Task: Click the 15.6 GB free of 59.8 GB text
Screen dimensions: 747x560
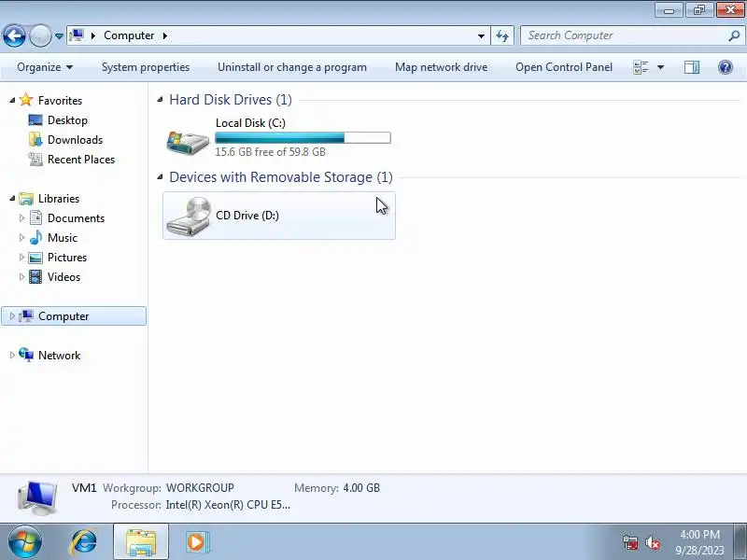Action: pyautogui.click(x=270, y=152)
